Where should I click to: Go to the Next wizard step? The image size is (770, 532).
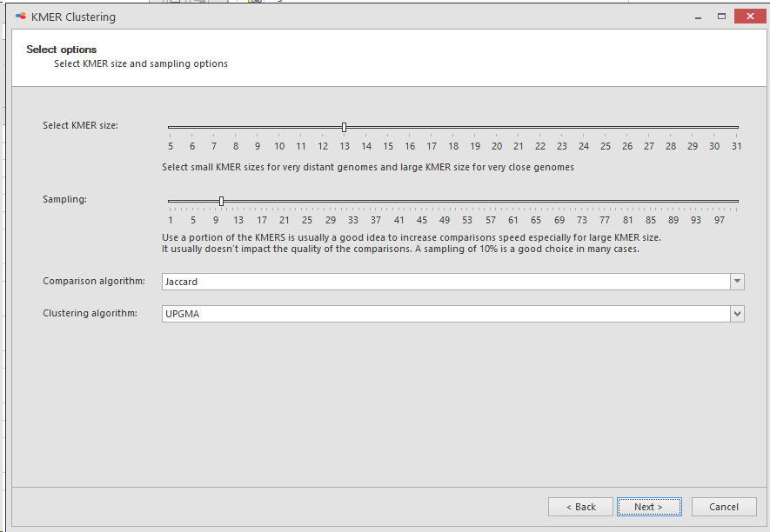(x=649, y=507)
